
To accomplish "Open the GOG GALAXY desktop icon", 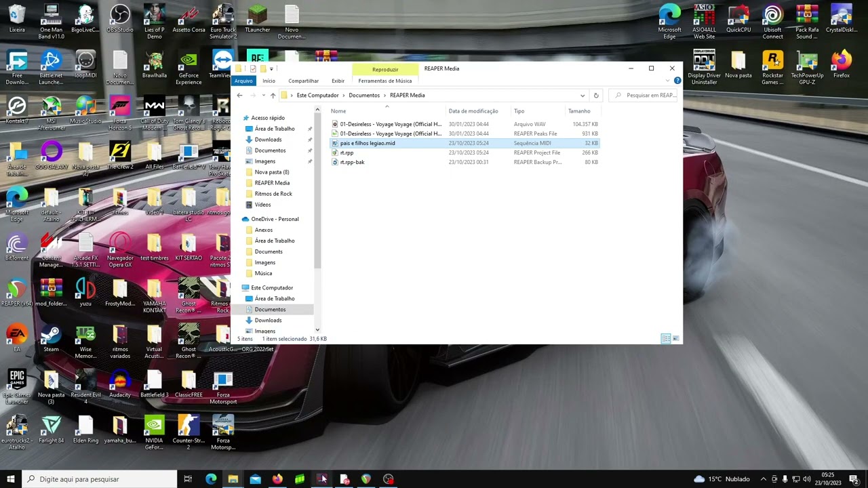I will (x=51, y=156).
